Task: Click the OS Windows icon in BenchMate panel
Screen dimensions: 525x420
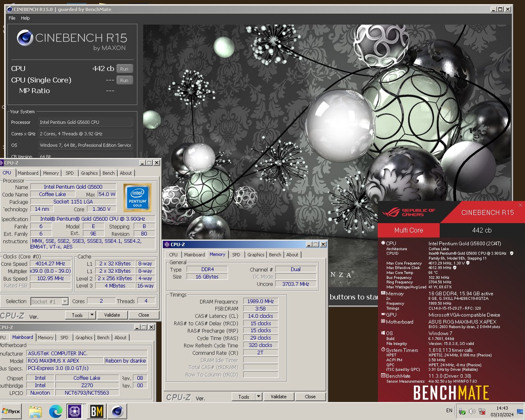Action: tap(383, 333)
